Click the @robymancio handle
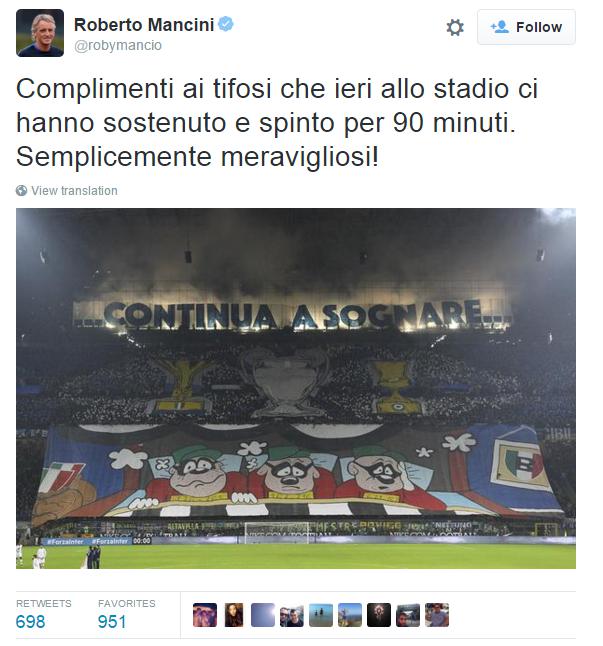 click(118, 45)
